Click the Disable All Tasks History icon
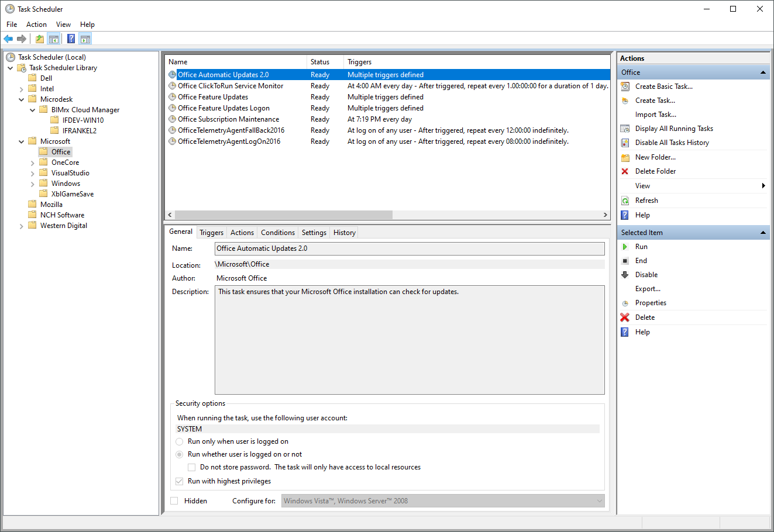This screenshot has height=532, width=774. 625,143
